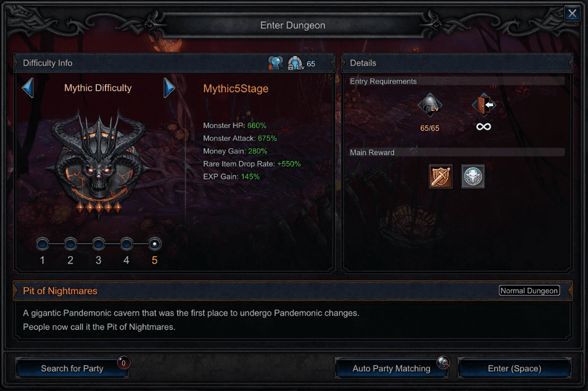The height and width of the screenshot is (391, 588).
Task: Click the Normal Dungeon tag
Action: tap(529, 291)
